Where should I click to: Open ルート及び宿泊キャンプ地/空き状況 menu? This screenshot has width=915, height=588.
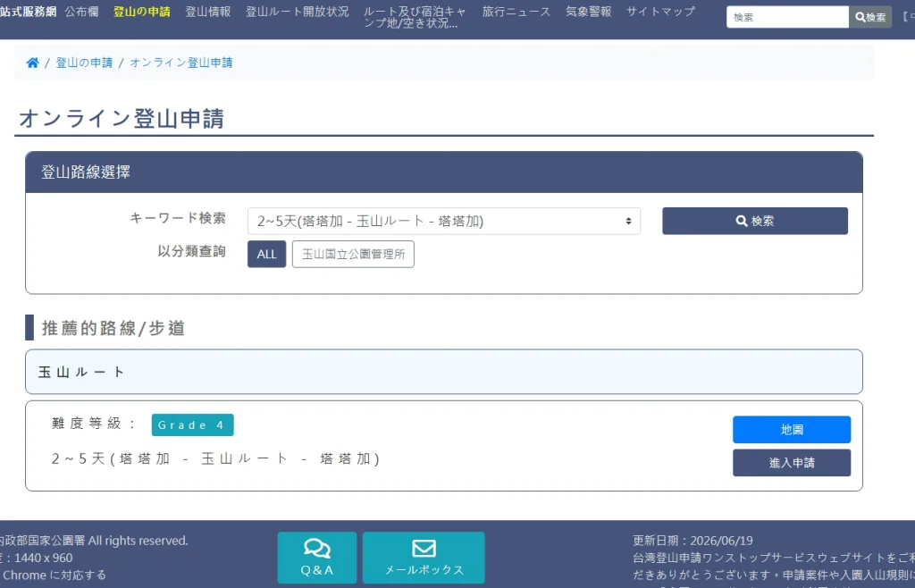pos(415,18)
